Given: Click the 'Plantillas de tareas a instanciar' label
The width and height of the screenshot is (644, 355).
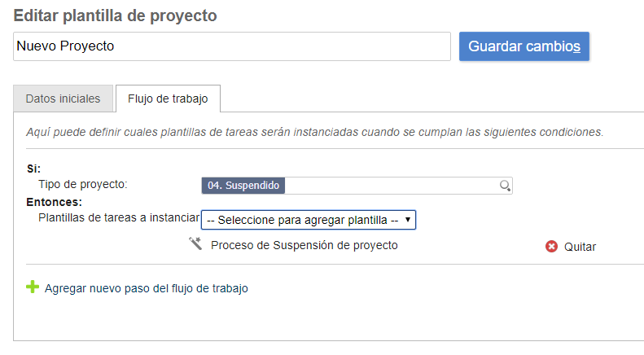Looking at the screenshot, I should tap(118, 217).
